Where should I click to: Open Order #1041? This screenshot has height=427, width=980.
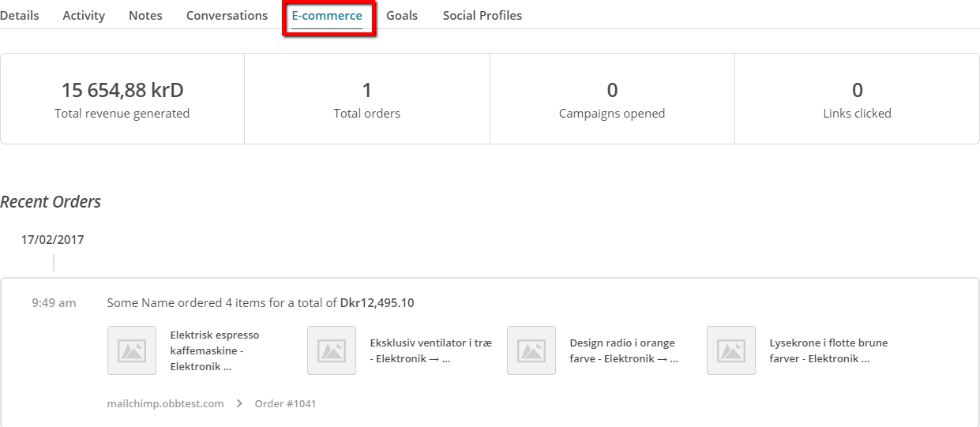click(285, 403)
